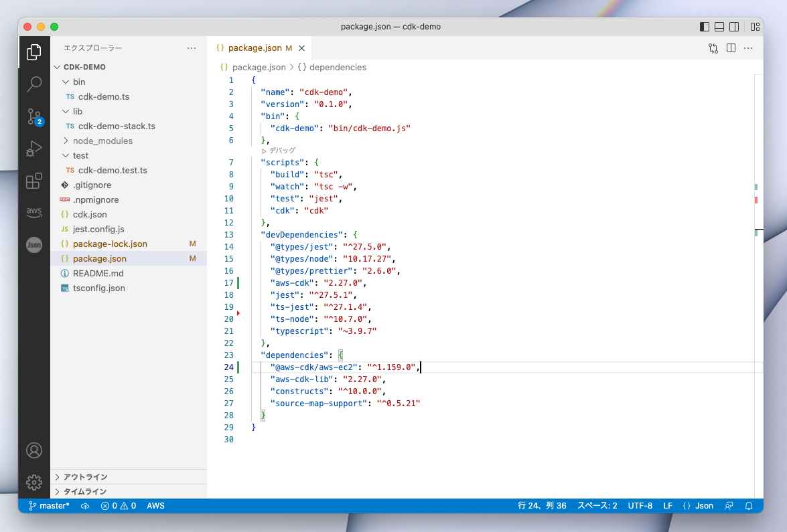Click red deleted-line arrow near line 20
This screenshot has height=532, width=787.
pyautogui.click(x=238, y=313)
